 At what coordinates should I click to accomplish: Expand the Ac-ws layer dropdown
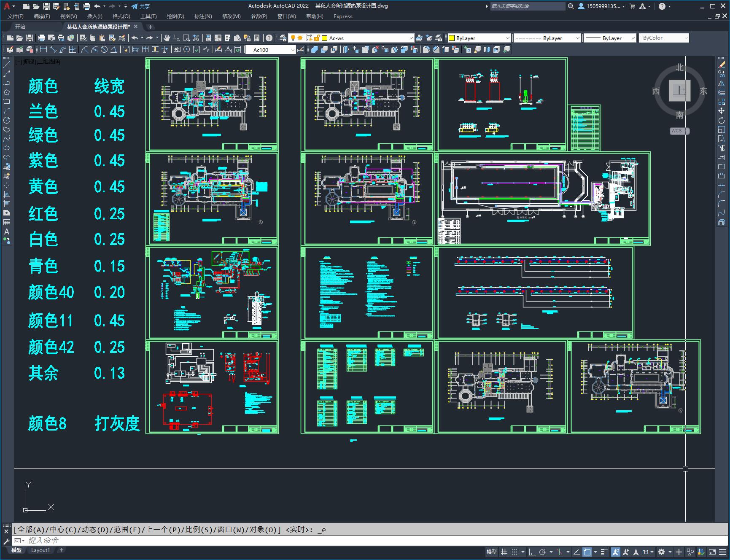click(411, 38)
